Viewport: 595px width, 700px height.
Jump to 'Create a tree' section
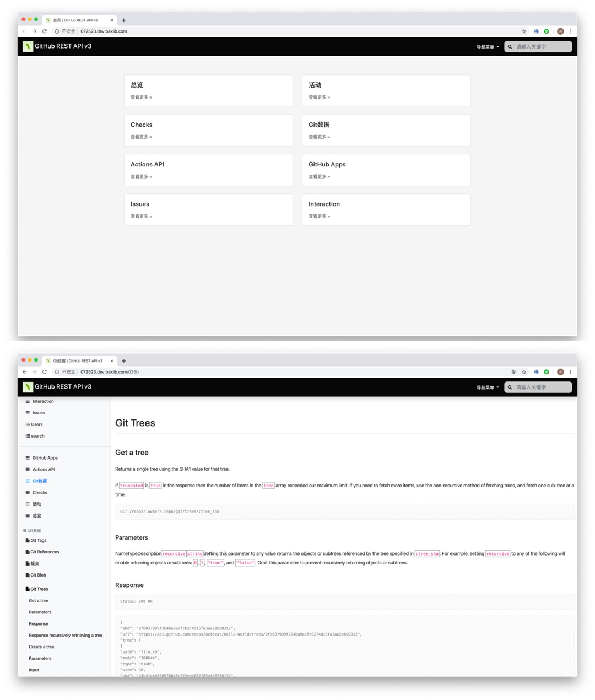41,647
